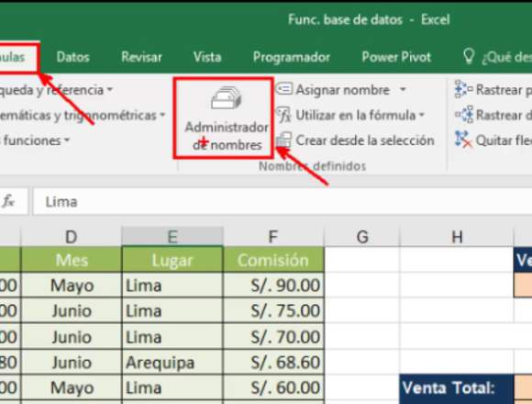Viewport: 532px width, 404px height.
Task: Expand the Utilizar en la fórmula dropdown
Action: click(422, 115)
